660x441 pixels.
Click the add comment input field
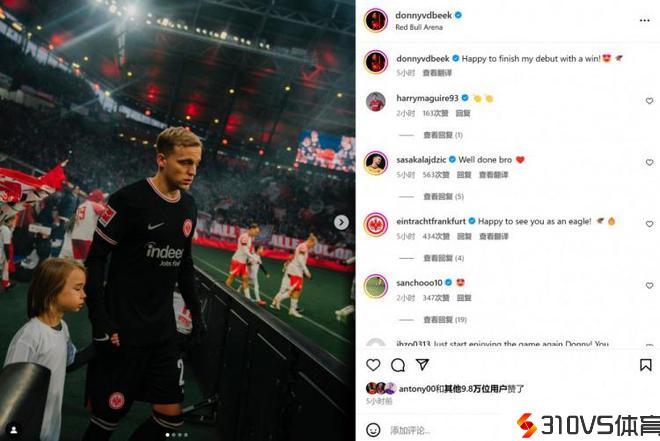pyautogui.click(x=446, y=430)
